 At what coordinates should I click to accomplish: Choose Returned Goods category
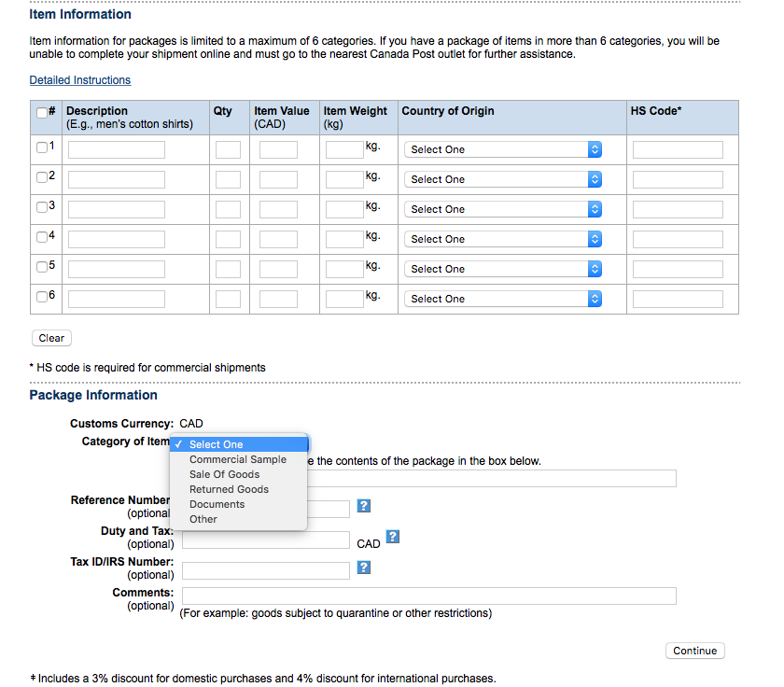click(x=239, y=489)
